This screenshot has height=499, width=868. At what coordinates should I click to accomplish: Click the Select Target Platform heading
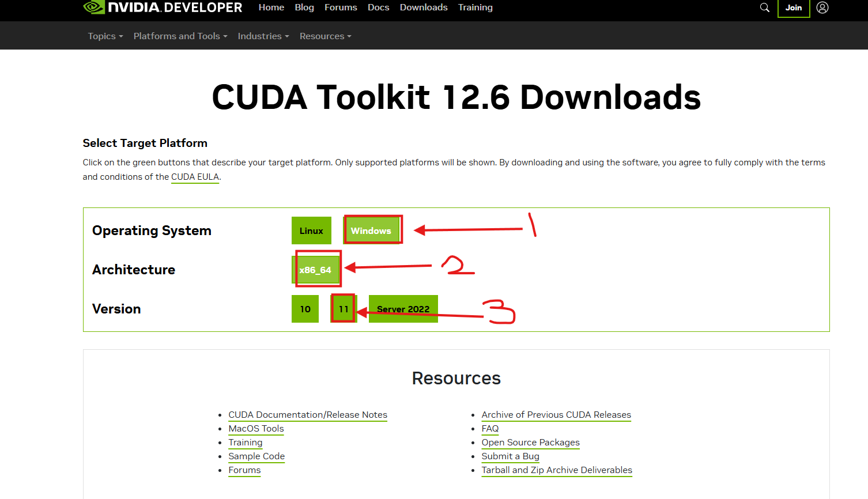pos(145,143)
